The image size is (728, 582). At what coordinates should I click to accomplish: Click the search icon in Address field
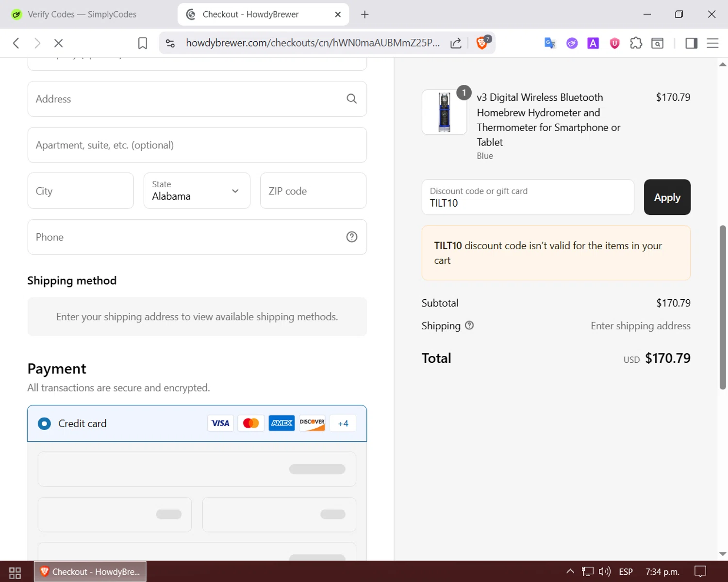(352, 99)
